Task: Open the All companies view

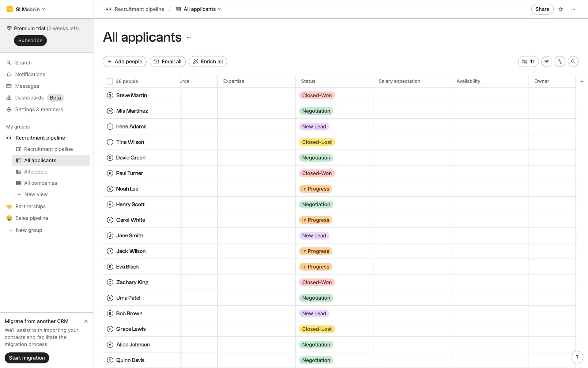Action: pyautogui.click(x=40, y=183)
